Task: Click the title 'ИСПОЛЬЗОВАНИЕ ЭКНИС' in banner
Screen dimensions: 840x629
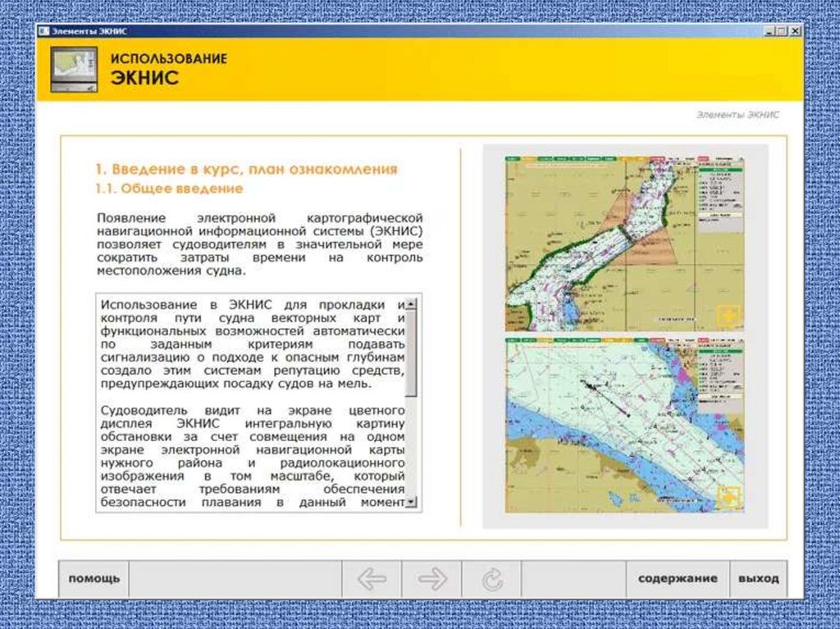Action: pyautogui.click(x=169, y=69)
